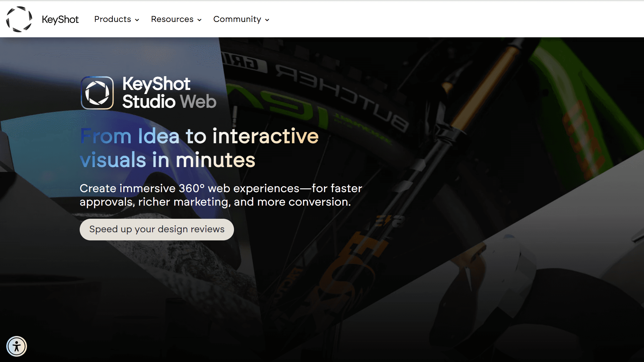Click the KeyShot wordmark in header
Image resolution: width=644 pixels, height=362 pixels.
pos(60,19)
